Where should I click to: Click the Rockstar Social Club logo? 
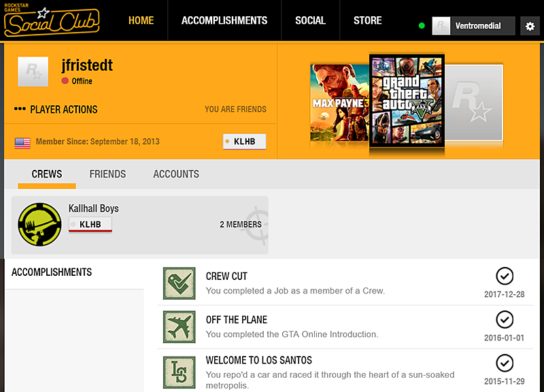[52, 20]
